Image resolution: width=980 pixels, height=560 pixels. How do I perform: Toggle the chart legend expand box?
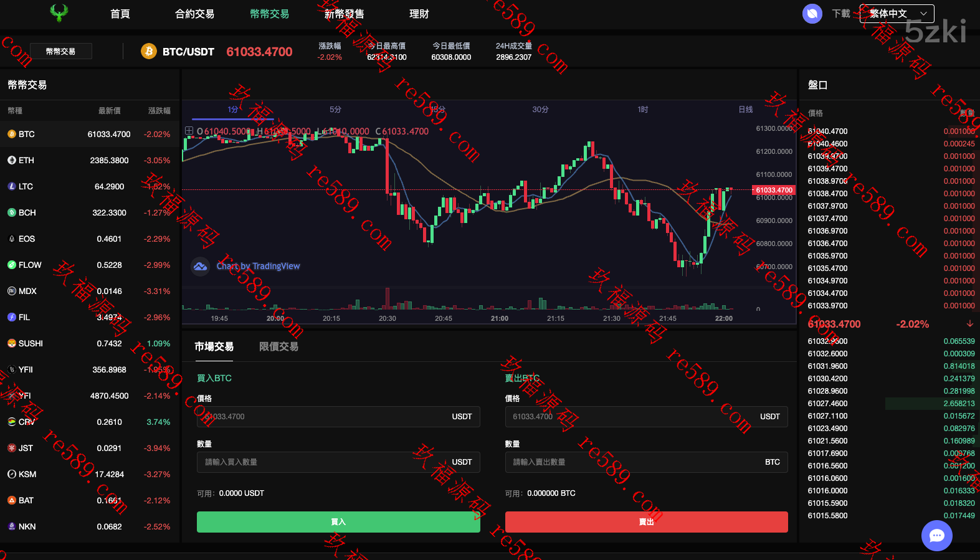(189, 131)
